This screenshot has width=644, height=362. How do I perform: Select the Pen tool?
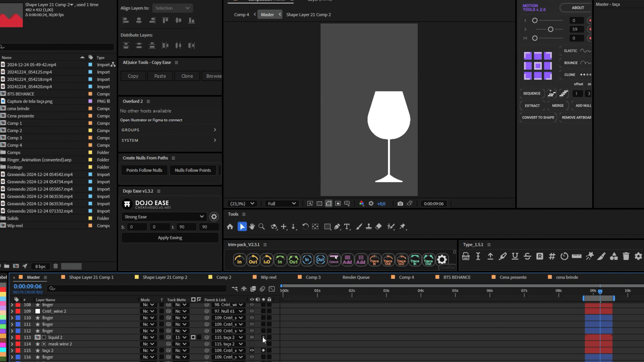[x=337, y=227]
